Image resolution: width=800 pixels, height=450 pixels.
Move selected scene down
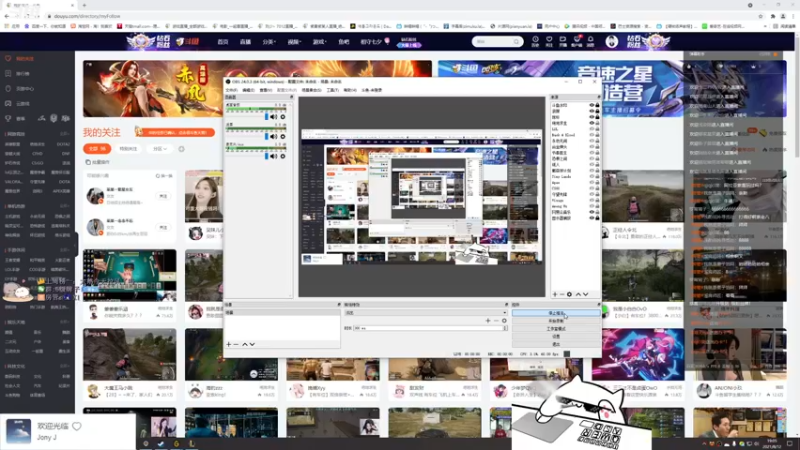pyautogui.click(x=252, y=344)
